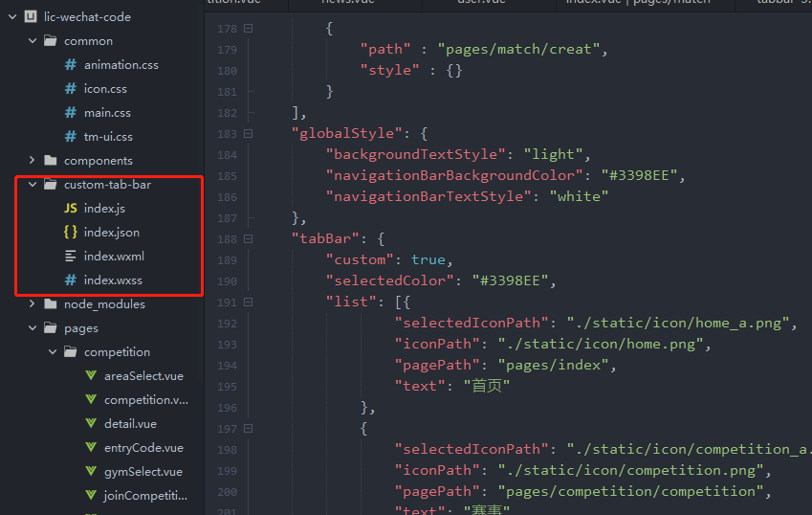This screenshot has width=812, height=515.
Task: Open index.json under custom-tab-bar
Action: pyautogui.click(x=112, y=232)
